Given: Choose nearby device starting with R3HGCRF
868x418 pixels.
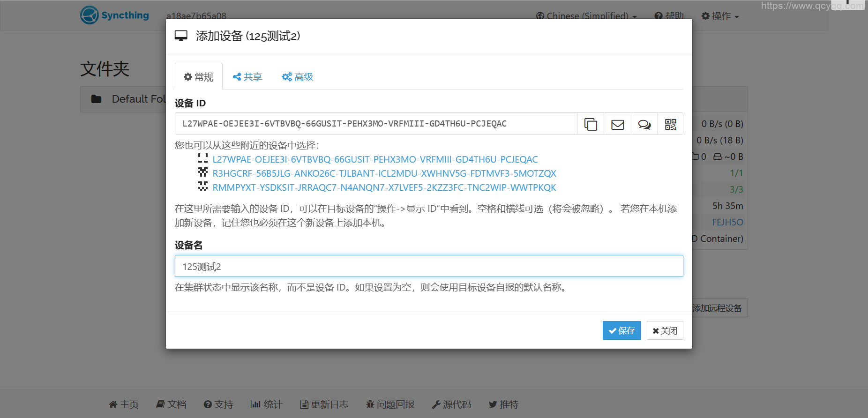Looking at the screenshot, I should (384, 173).
